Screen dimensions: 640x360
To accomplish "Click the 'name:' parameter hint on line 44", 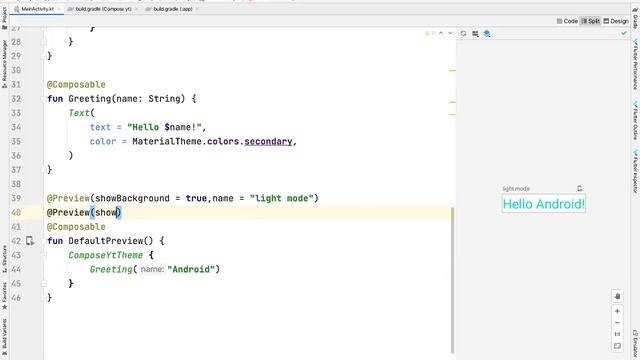I will coord(152,269).
